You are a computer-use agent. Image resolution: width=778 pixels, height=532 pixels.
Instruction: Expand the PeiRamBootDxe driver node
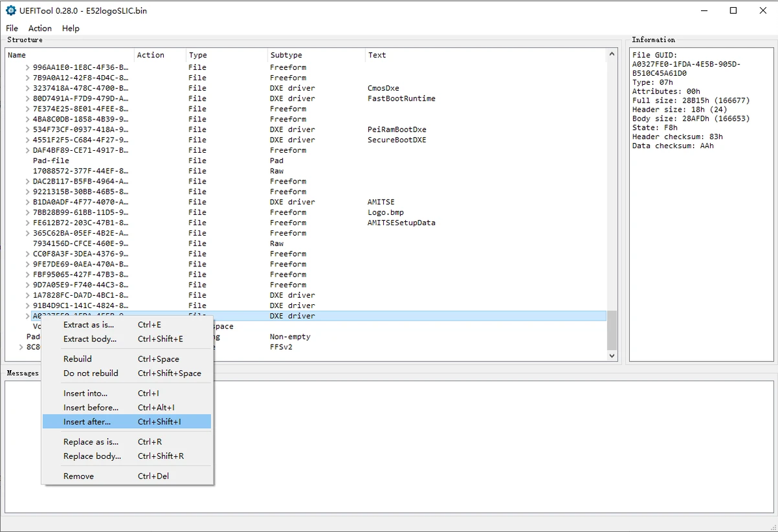27,129
